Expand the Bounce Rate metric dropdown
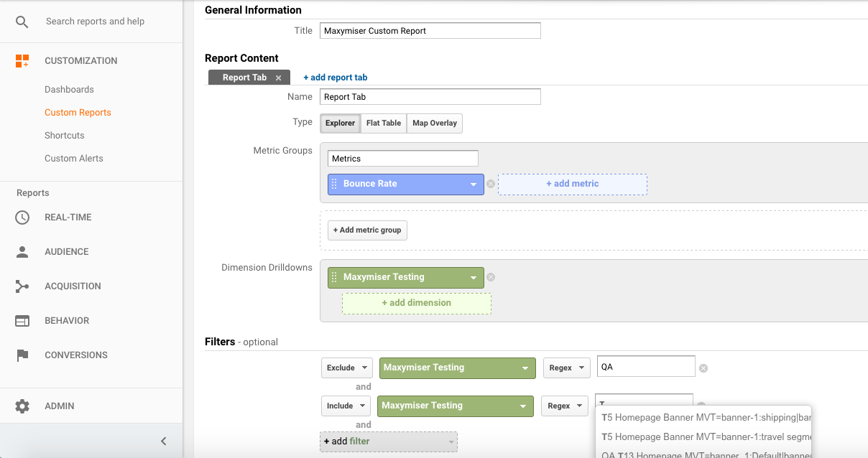The image size is (868, 458). (474, 184)
